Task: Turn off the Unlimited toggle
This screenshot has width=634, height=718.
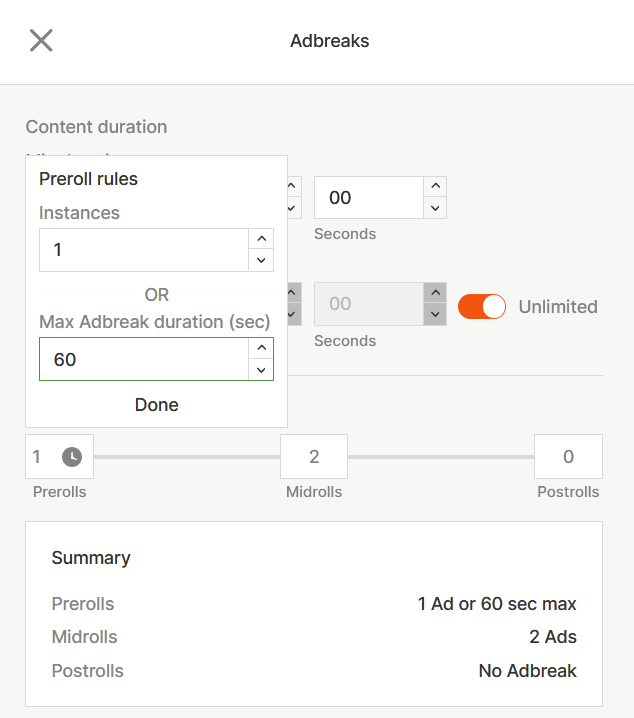Action: [482, 307]
